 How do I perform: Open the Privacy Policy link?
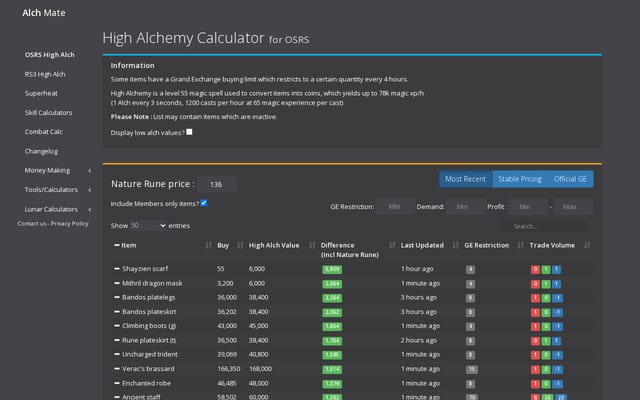(x=69, y=223)
